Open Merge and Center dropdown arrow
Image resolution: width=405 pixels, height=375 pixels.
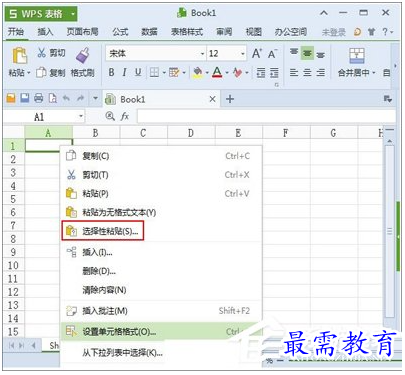374,73
